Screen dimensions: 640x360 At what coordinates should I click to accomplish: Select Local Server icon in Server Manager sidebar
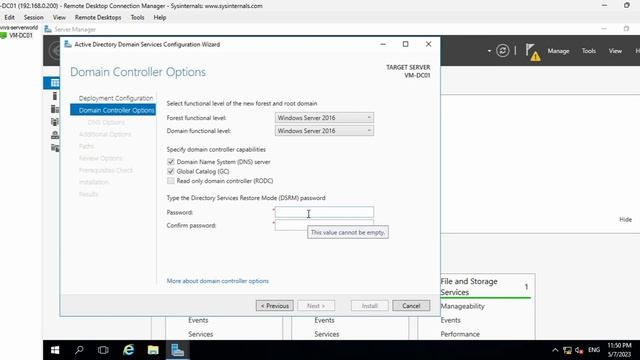[55, 96]
